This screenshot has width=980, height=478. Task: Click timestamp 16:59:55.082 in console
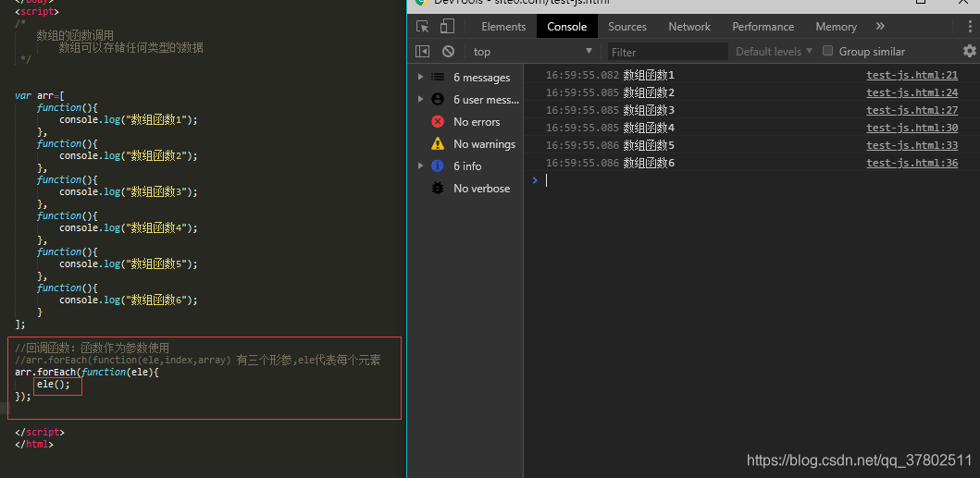click(x=582, y=76)
